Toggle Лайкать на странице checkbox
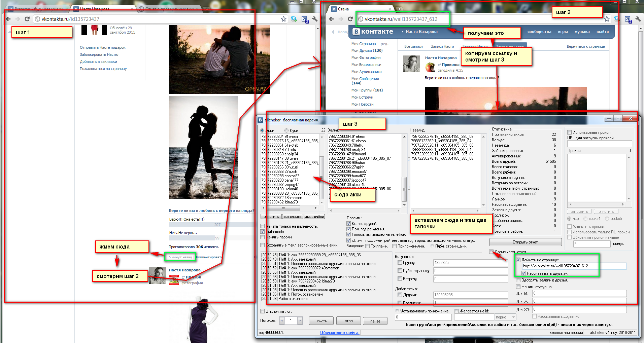 click(518, 260)
